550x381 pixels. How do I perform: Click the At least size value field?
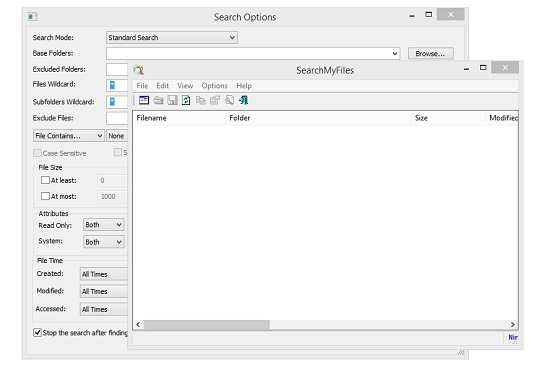[112, 180]
